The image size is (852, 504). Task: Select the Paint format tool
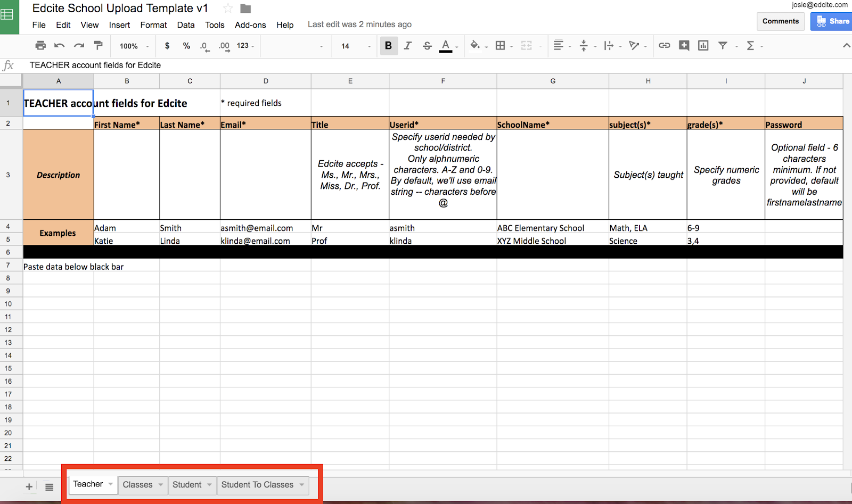pyautogui.click(x=98, y=46)
